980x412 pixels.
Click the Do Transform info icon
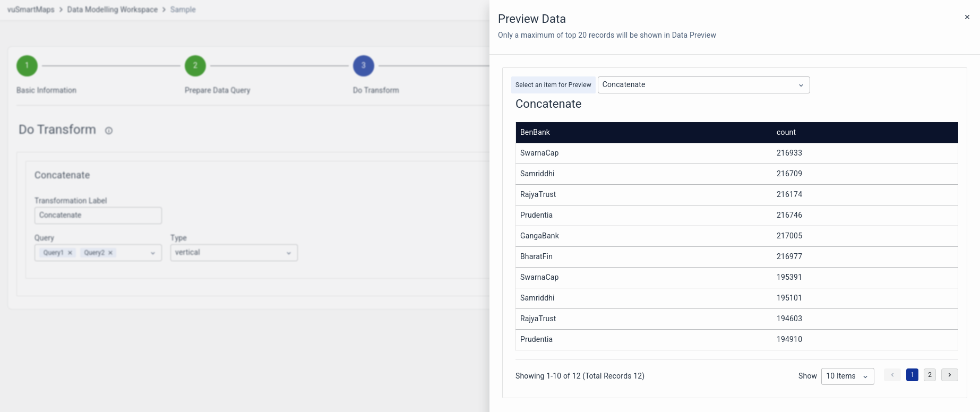click(109, 131)
